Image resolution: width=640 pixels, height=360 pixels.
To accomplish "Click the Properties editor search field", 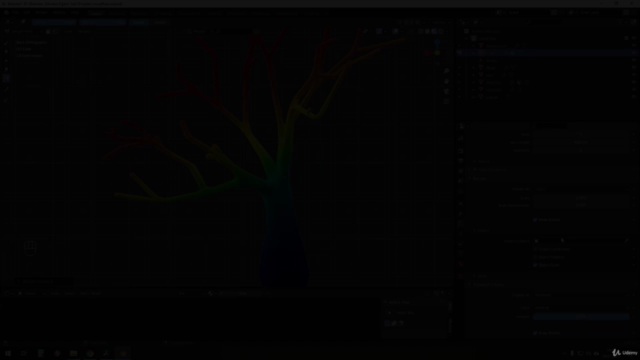I will tap(549, 127).
